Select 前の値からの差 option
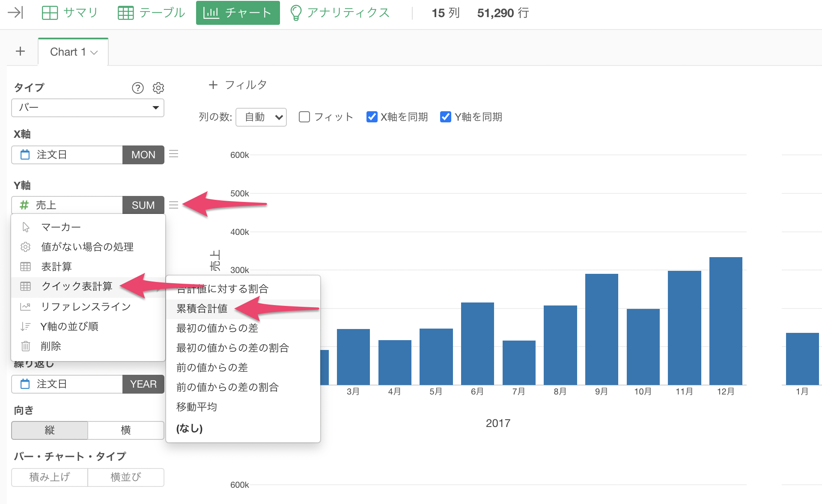Viewport: 822px width, 504px height. [x=243, y=368]
